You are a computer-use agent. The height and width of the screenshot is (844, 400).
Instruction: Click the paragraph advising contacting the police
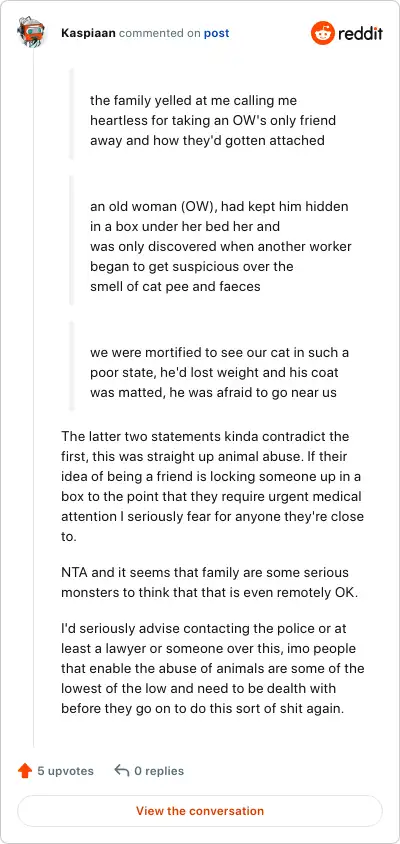[x=213, y=669]
